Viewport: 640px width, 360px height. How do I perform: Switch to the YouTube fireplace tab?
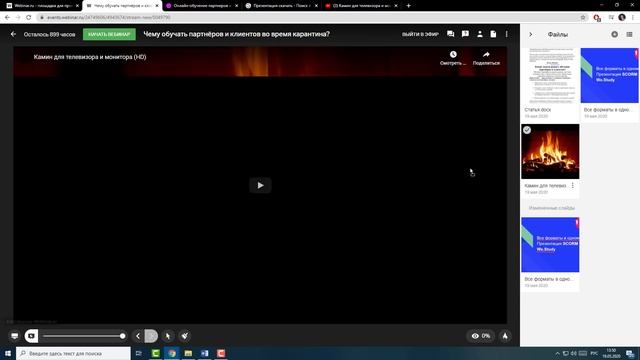[x=361, y=6]
